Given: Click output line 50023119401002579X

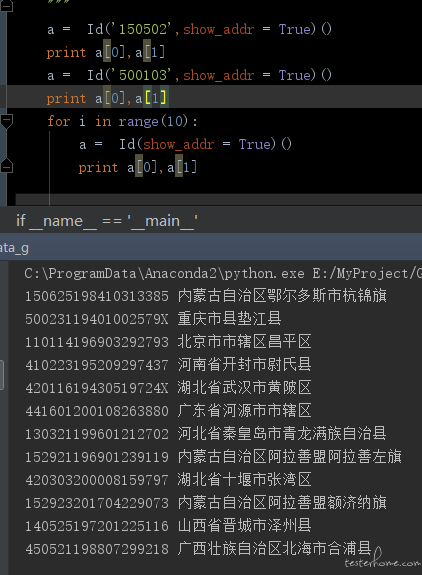Looking at the screenshot, I should click(x=153, y=318).
